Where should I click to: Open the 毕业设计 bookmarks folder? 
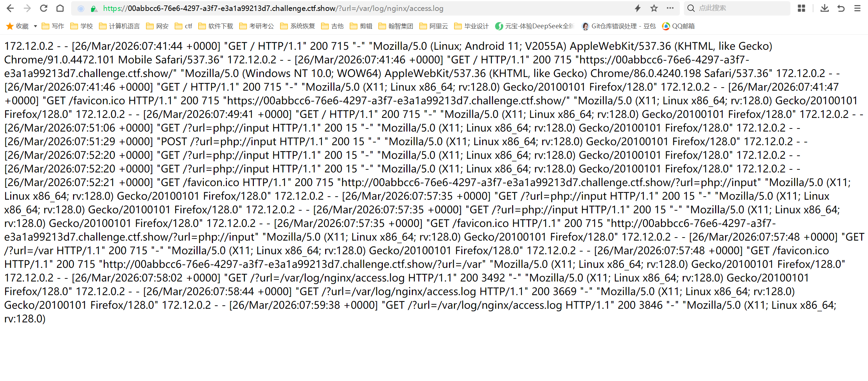[472, 26]
